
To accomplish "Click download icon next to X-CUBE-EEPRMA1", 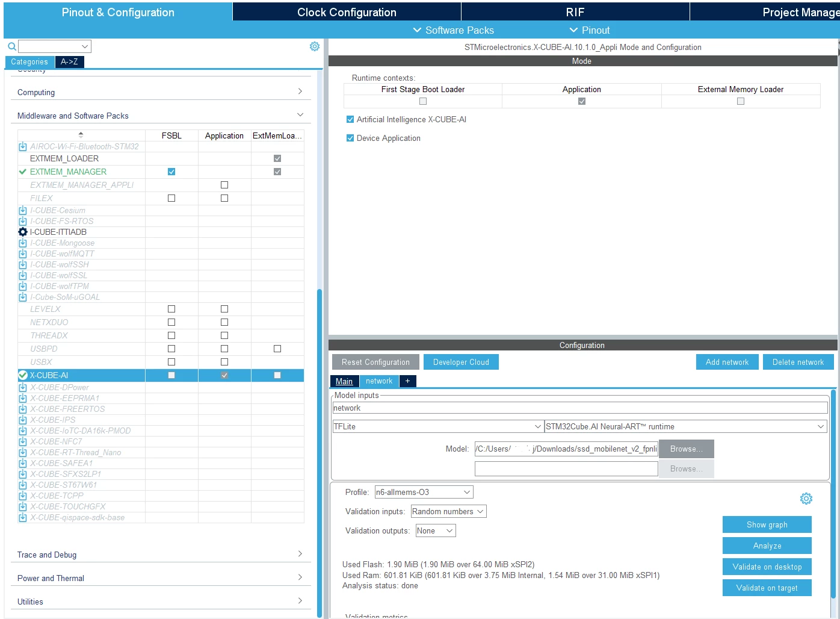I will pos(23,398).
